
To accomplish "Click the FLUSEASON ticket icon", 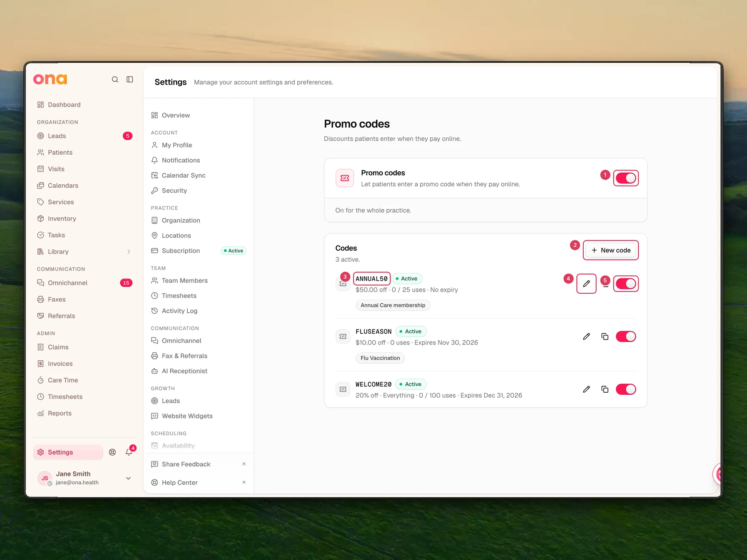I will [x=343, y=337].
